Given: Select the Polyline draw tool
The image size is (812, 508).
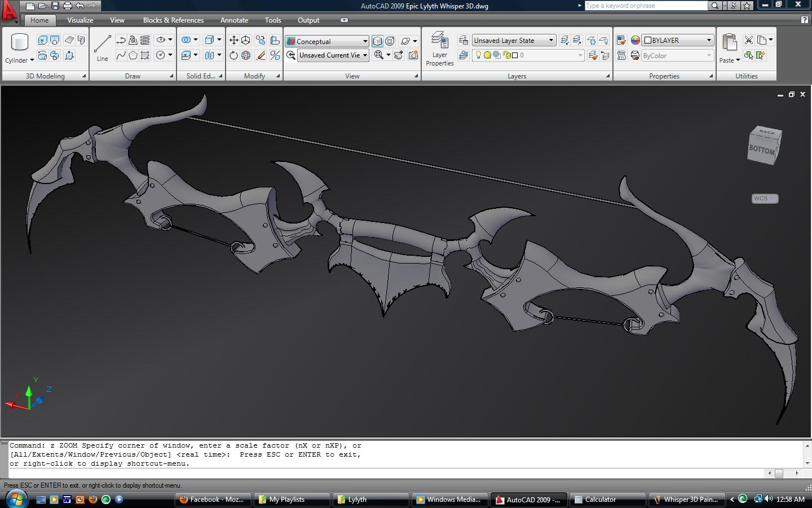Looking at the screenshot, I should (121, 40).
